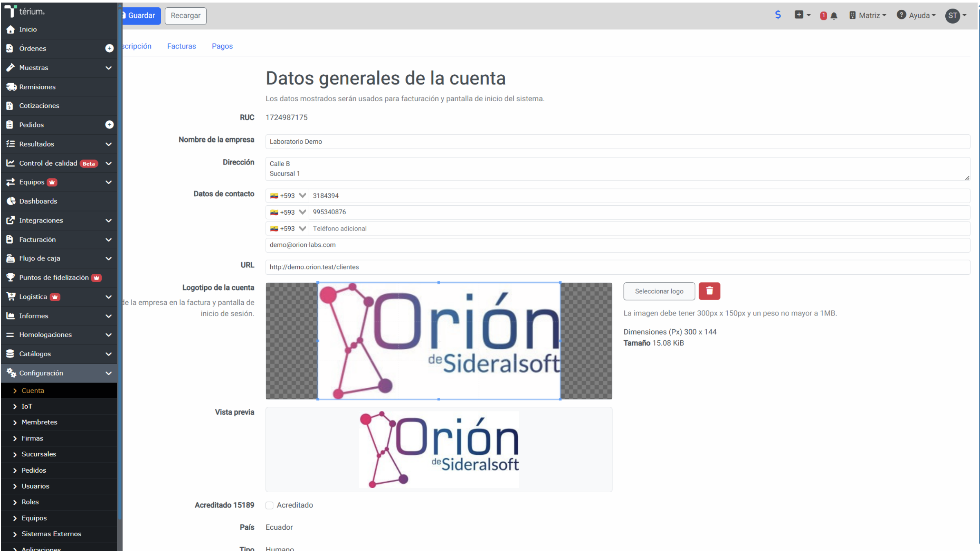The height and width of the screenshot is (551, 980).
Task: Click the Logística cart icon
Action: [11, 297]
